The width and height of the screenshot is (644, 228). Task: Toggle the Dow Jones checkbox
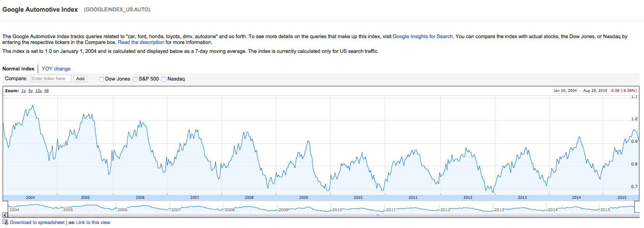102,79
